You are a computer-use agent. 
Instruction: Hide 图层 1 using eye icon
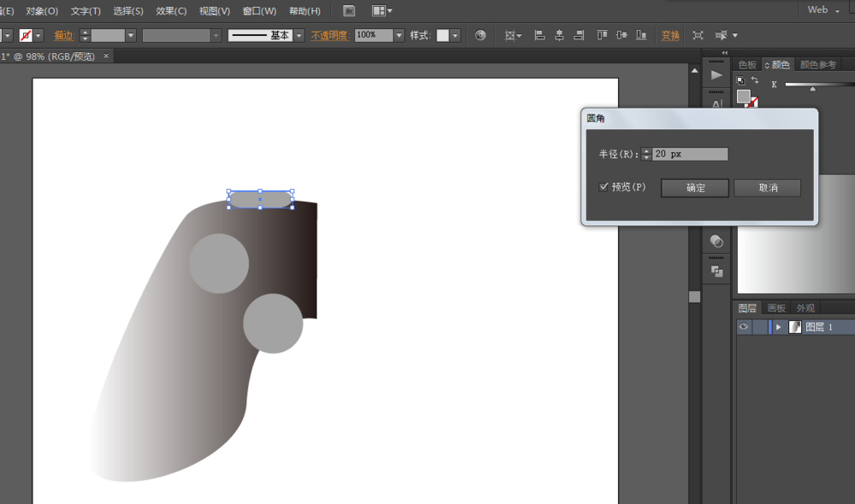[x=744, y=327]
